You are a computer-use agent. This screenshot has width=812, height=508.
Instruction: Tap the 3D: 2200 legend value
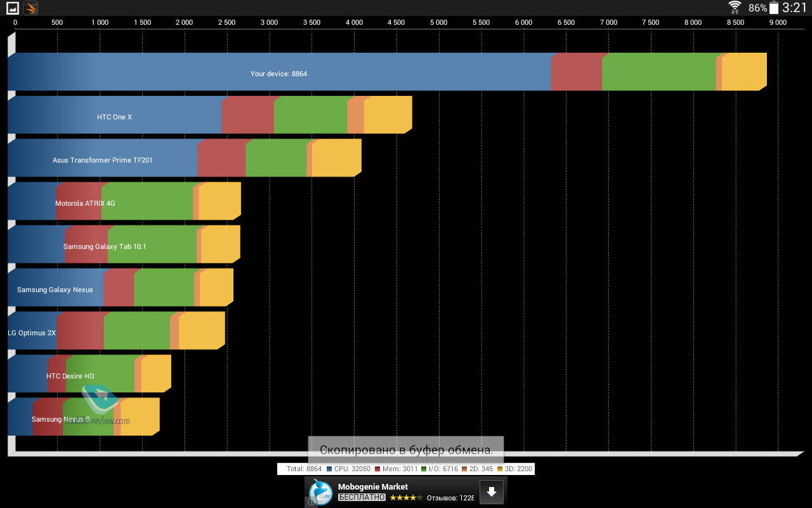point(518,469)
